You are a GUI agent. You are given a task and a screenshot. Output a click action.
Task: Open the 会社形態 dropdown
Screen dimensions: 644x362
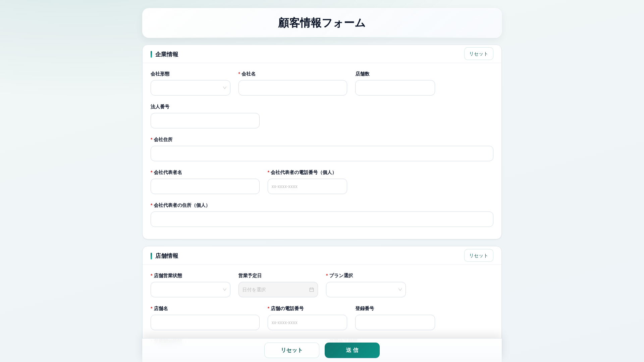[x=191, y=88]
